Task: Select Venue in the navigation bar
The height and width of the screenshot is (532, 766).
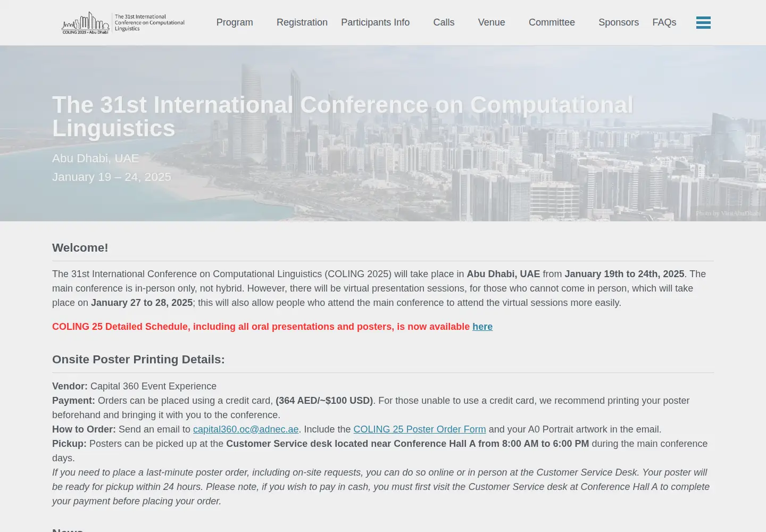Action: (x=492, y=22)
